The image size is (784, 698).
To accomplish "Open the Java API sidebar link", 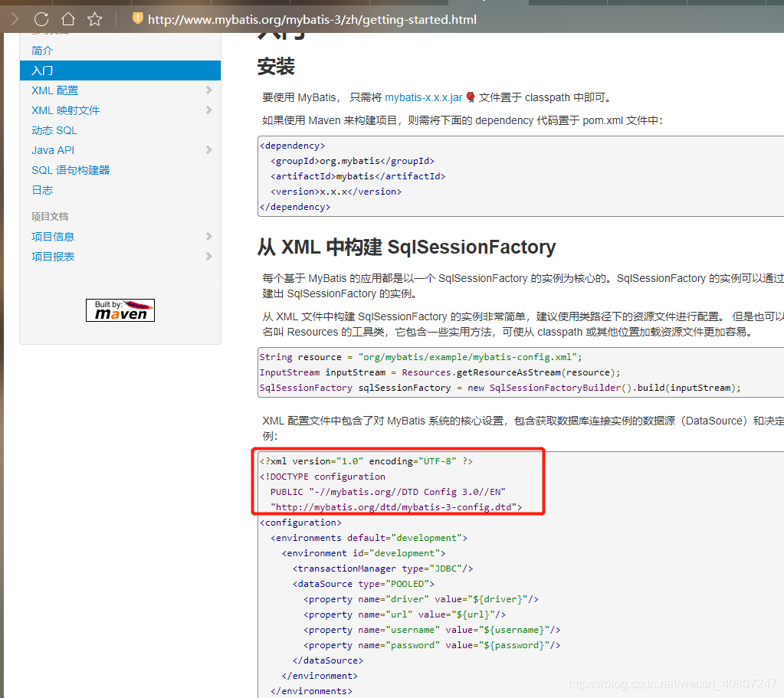I will (53, 150).
